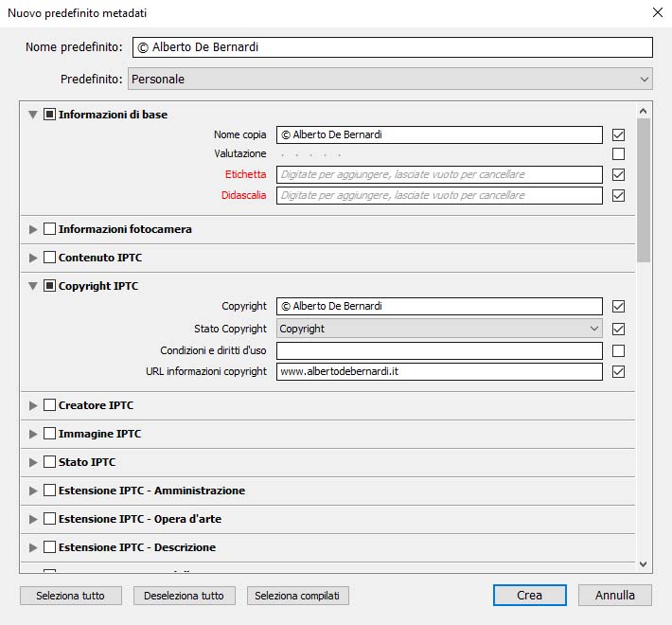Toggle the Stato IPTC section checkbox
This screenshot has width=672, height=625.
point(49,462)
